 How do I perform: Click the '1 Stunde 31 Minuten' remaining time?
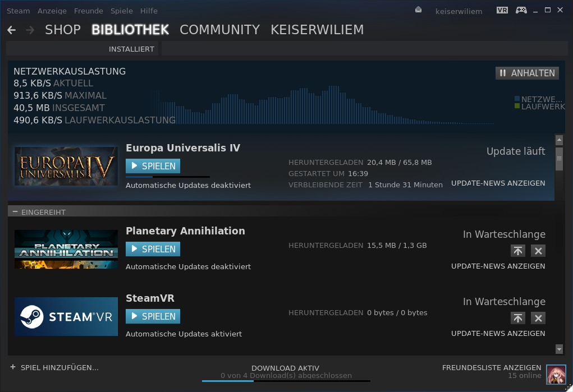(x=405, y=185)
